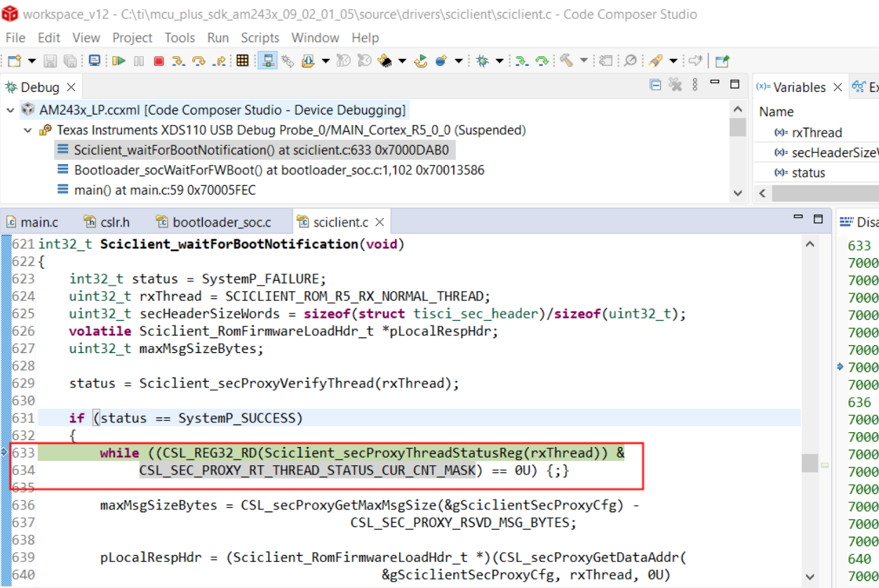Open the File menu

[15, 37]
